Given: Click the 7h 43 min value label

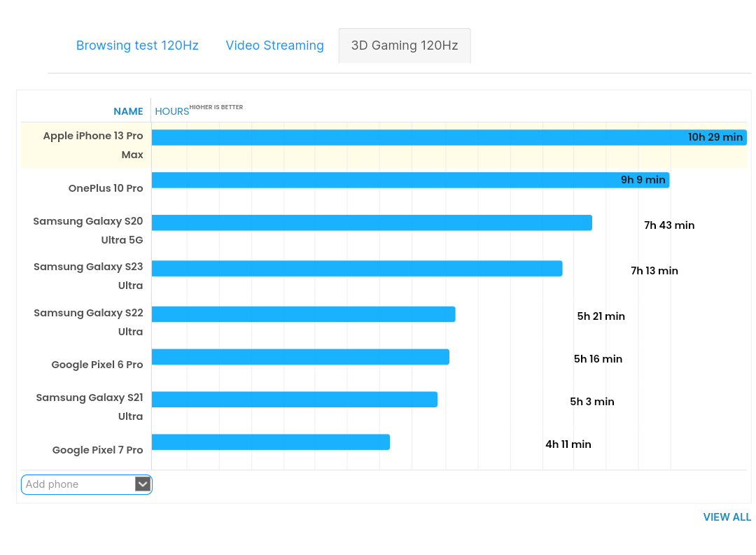Looking at the screenshot, I should click(669, 225).
